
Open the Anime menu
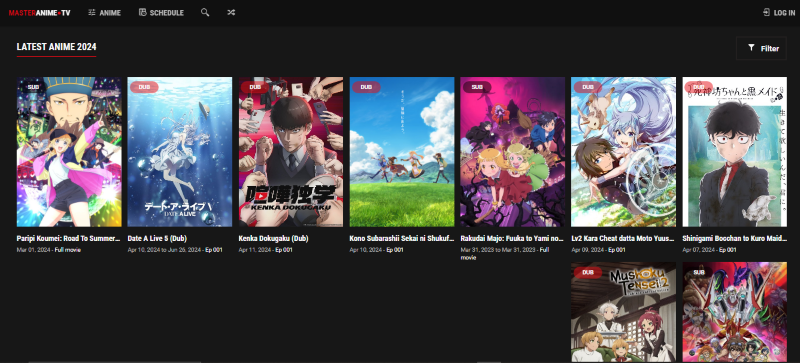click(x=104, y=13)
